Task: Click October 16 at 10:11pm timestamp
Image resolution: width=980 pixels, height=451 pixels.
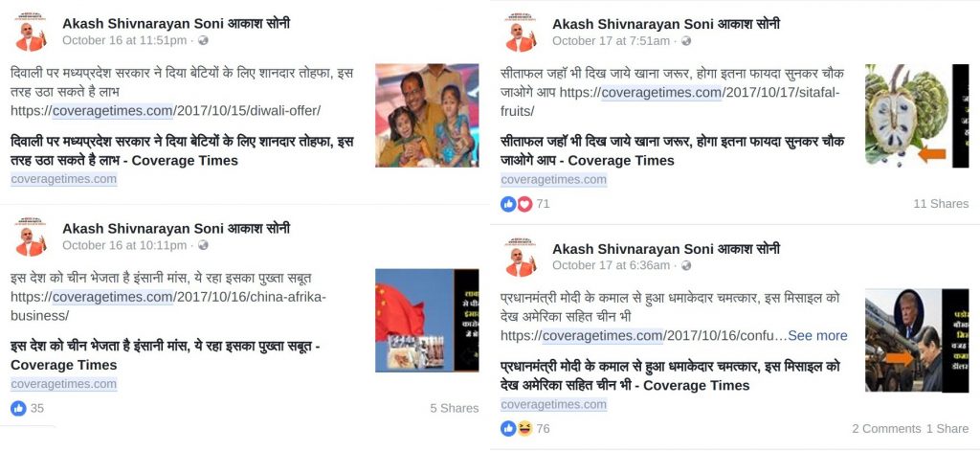Action: click(124, 245)
